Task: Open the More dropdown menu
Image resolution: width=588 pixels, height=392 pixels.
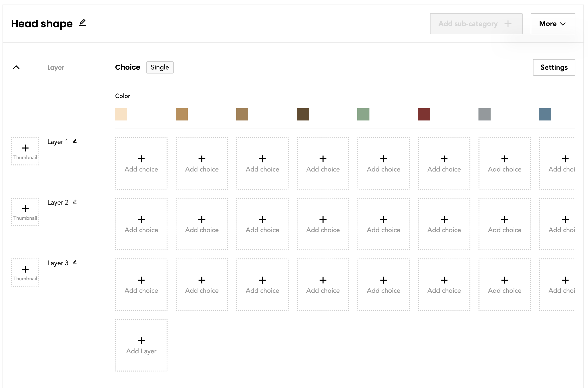Action: tap(553, 24)
